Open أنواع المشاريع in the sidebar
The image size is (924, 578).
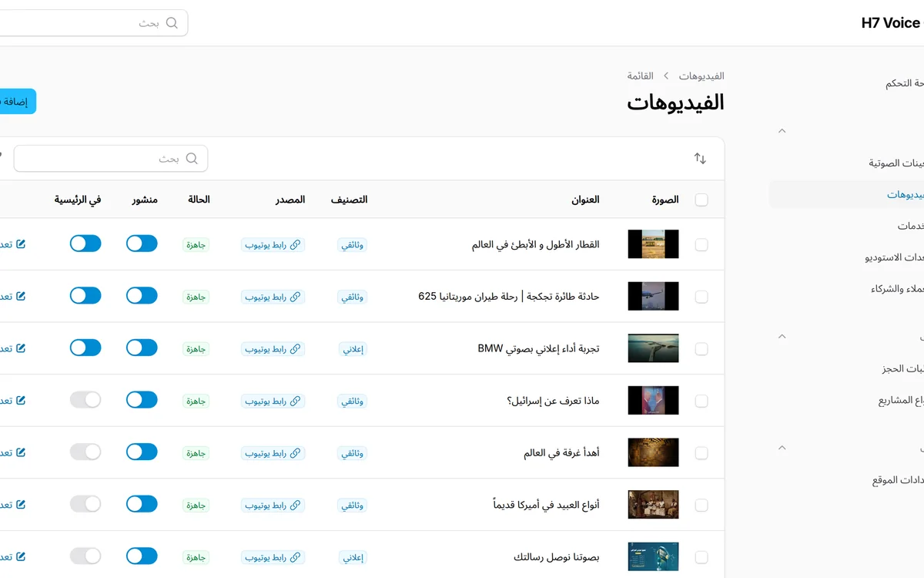click(x=901, y=401)
